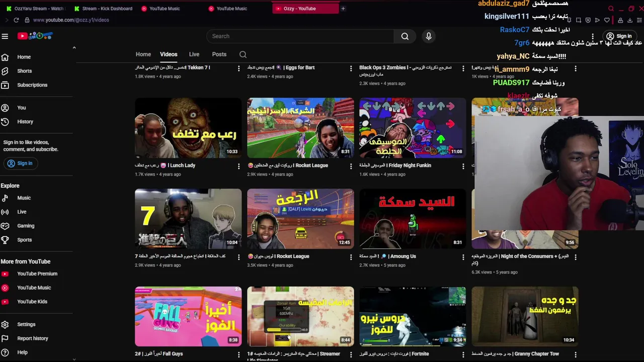Open options for Amoung Us video
Screen dimensions: 644x362
[463, 257]
